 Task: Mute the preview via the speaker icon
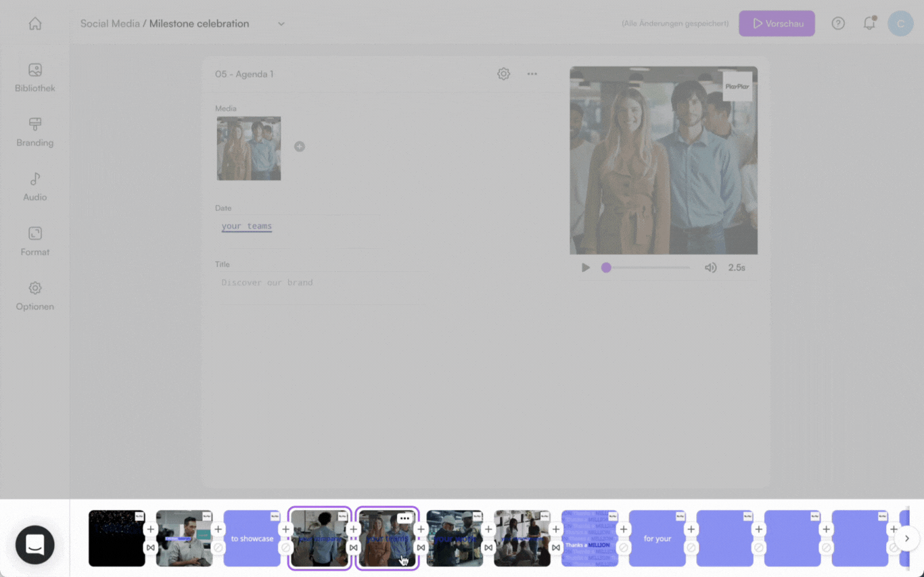coord(710,268)
